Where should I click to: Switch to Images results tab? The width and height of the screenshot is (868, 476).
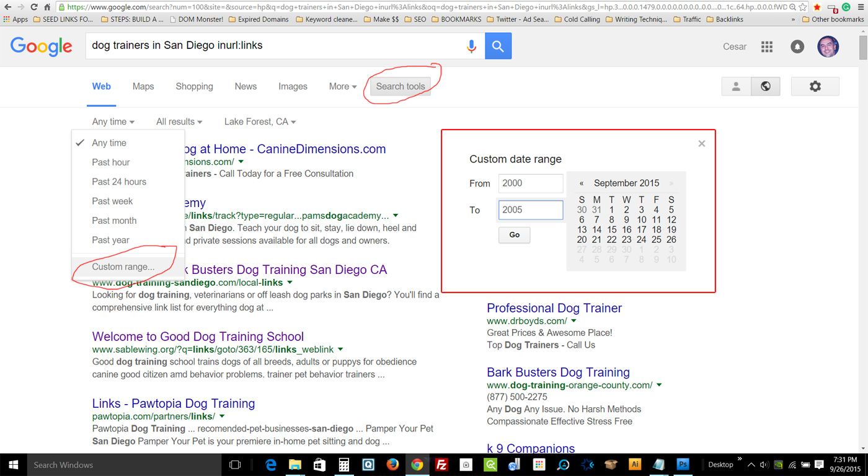(x=293, y=87)
